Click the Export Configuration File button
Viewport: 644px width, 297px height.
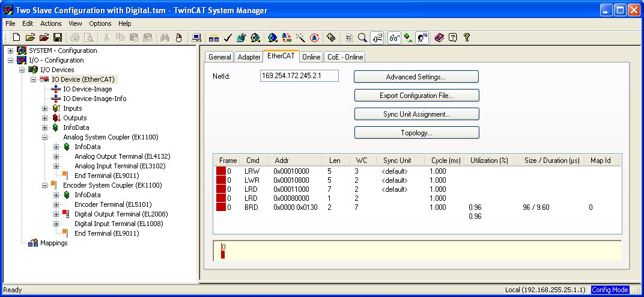click(416, 96)
